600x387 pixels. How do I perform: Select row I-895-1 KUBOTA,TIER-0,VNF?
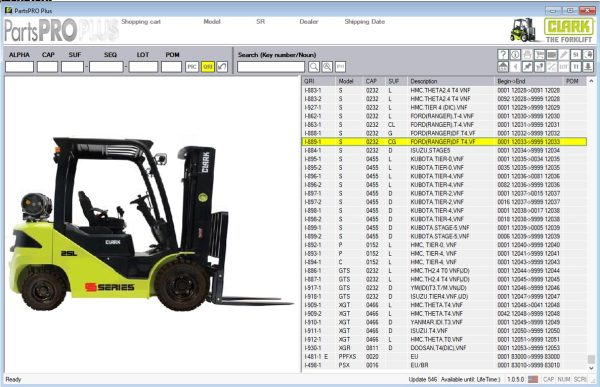tap(444, 159)
